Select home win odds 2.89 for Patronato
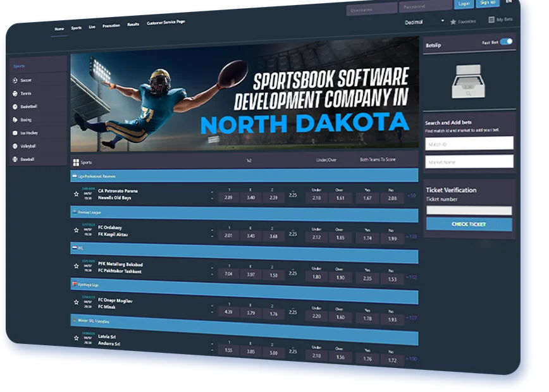The width and height of the screenshot is (549, 392). pos(228,197)
